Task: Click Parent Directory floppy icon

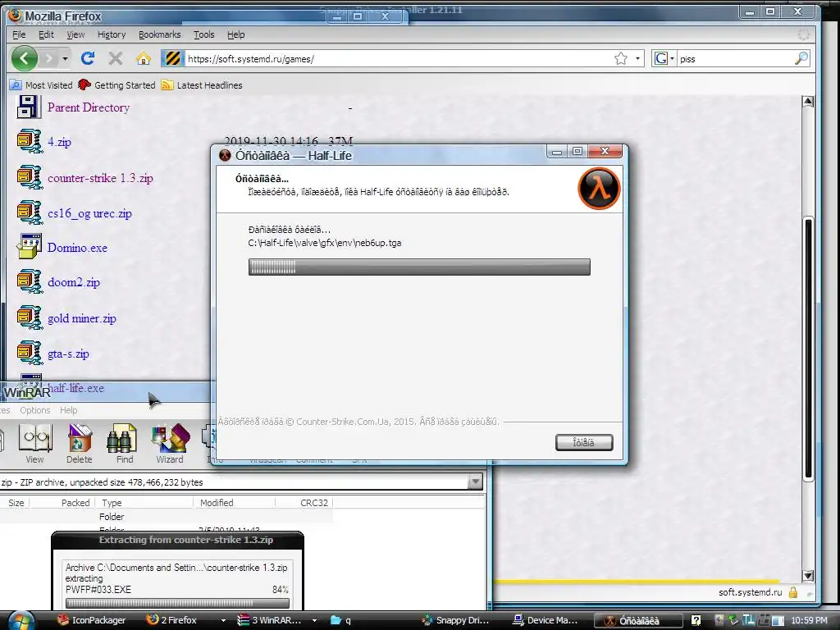Action: click(x=28, y=107)
